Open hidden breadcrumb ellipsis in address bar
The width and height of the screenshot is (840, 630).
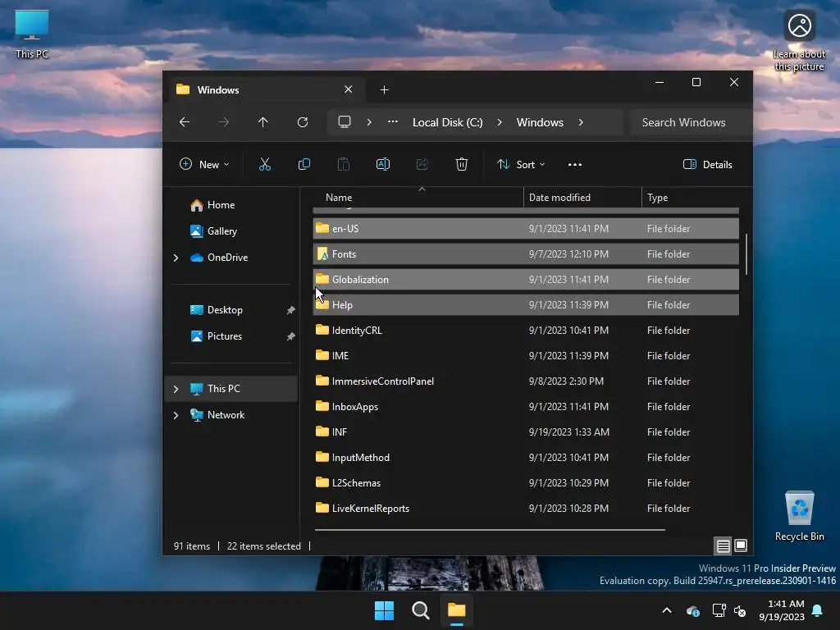(393, 122)
